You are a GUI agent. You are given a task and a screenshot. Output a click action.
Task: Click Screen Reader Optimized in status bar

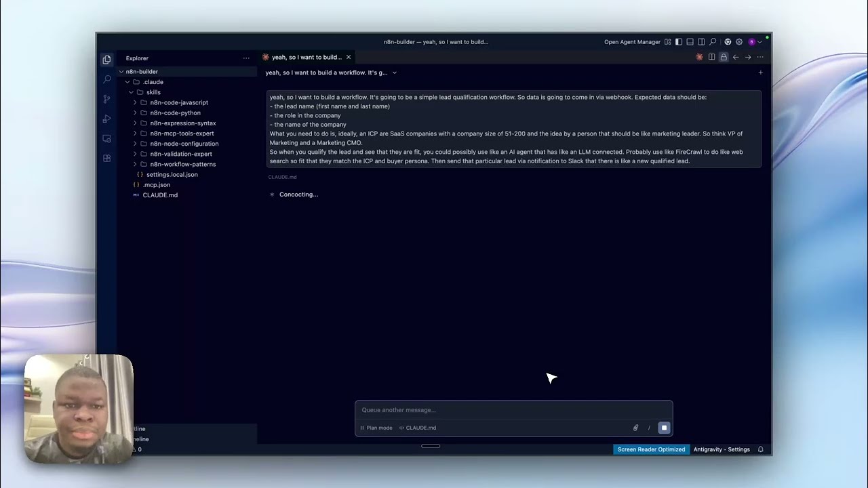(x=651, y=449)
